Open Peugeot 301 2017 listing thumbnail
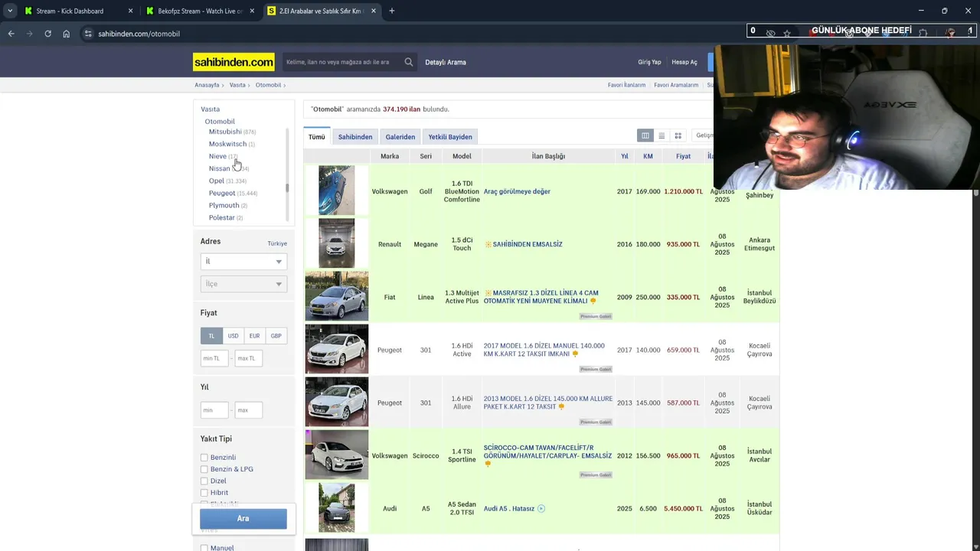The image size is (980, 551). (337, 349)
